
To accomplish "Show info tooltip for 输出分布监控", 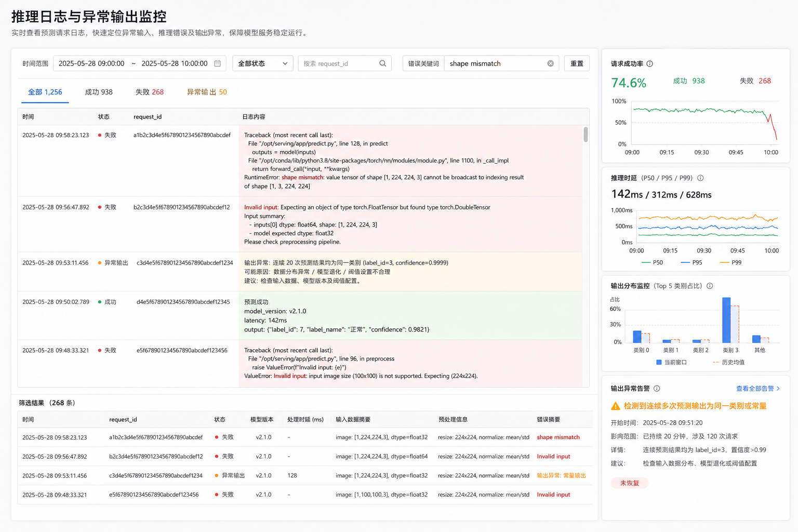I will (710, 286).
